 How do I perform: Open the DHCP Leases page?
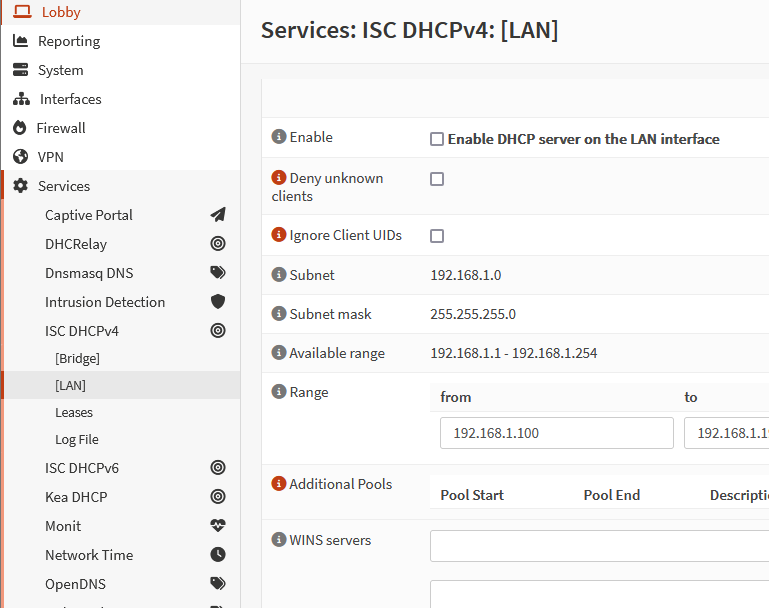[x=74, y=412]
